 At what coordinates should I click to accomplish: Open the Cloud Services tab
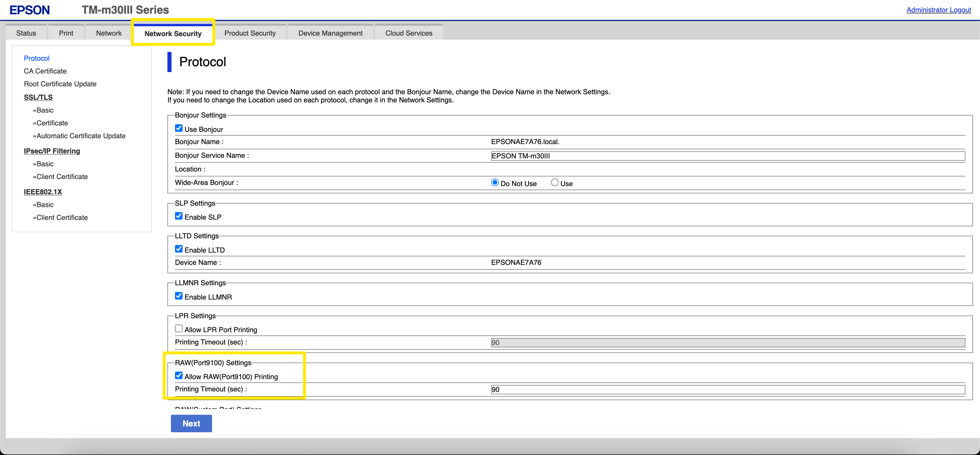coord(408,33)
